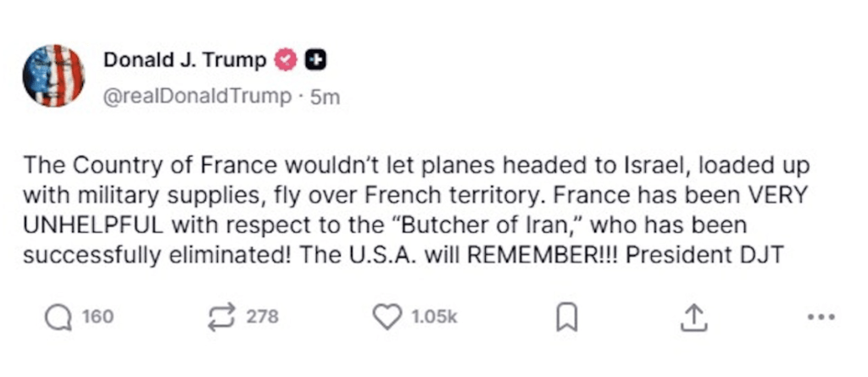Screen dimensions: 868x377
Task: Click the reply speech bubble icon
Action: [x=58, y=318]
